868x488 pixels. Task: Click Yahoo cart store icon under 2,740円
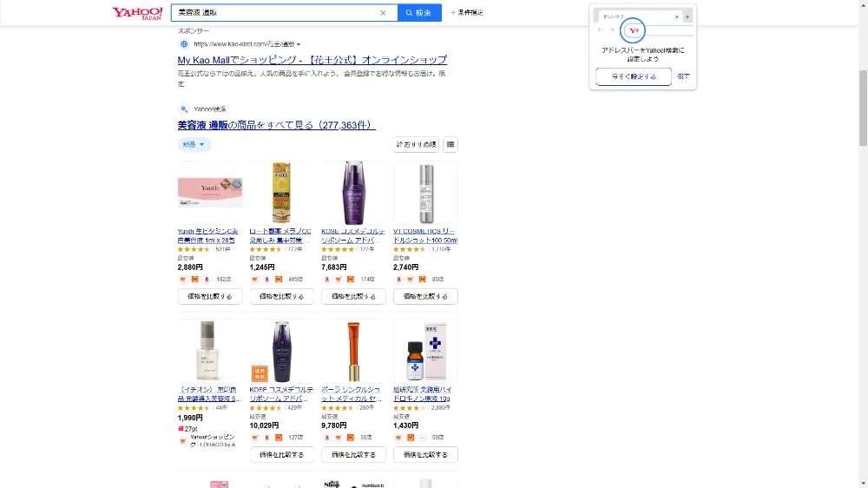click(x=411, y=280)
